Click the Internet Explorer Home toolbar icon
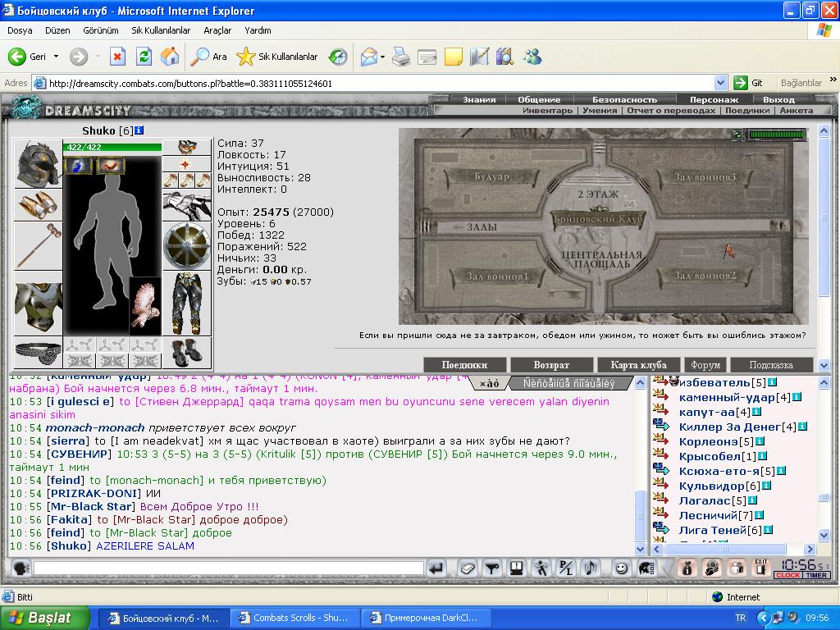The image size is (840, 630). [170, 57]
